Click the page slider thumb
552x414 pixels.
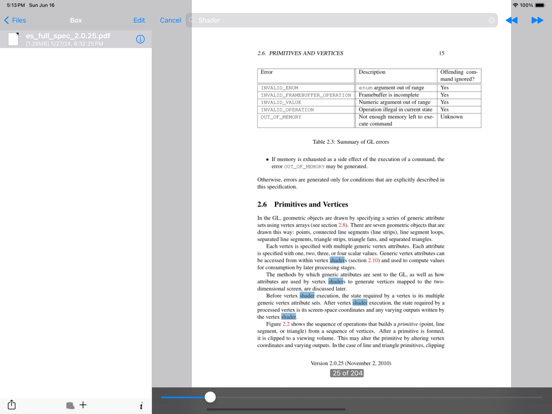click(x=210, y=397)
